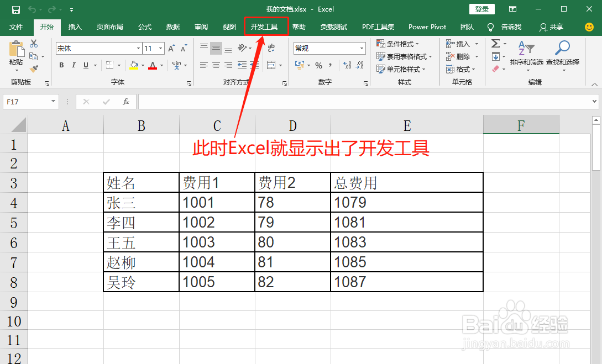Click the Undo arrow icon

32,9
